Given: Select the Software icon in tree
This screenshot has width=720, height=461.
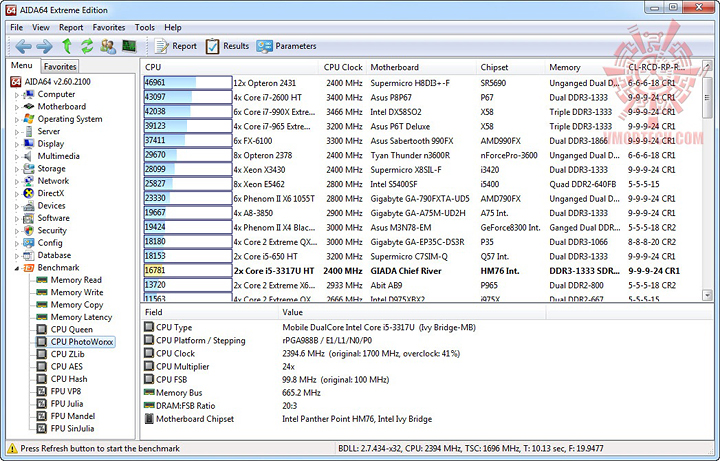Looking at the screenshot, I should point(28,218).
